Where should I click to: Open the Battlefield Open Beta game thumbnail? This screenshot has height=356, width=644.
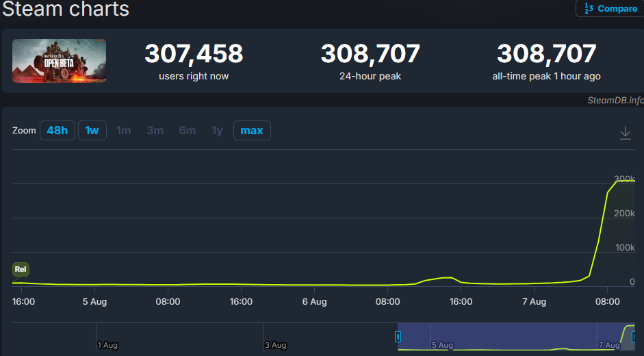[x=59, y=61]
